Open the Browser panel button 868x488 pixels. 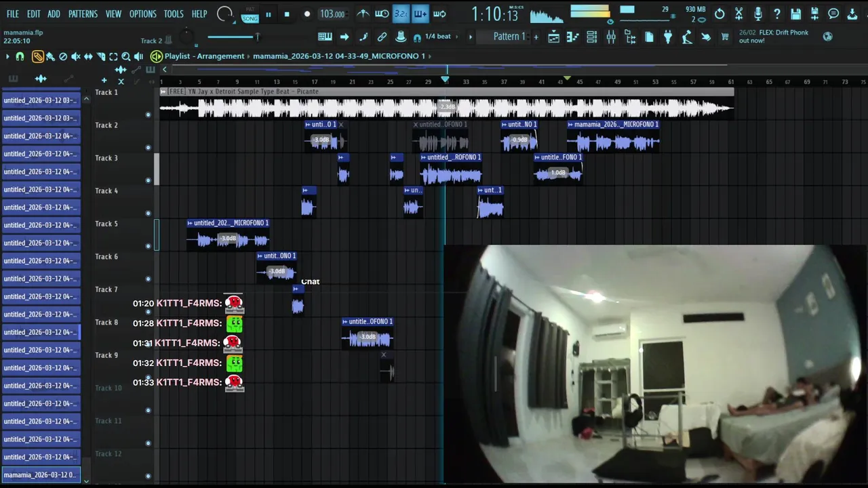point(630,37)
